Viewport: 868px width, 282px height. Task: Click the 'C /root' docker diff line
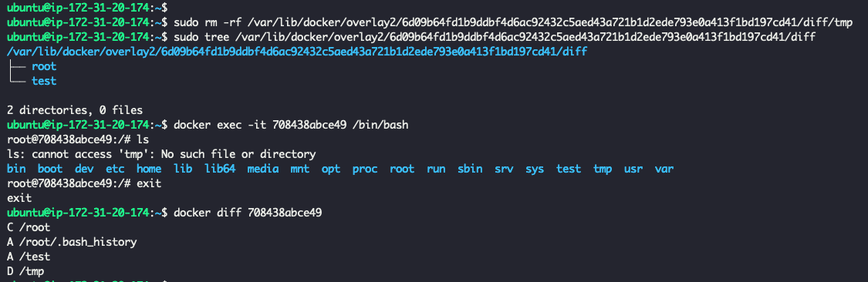(x=29, y=227)
